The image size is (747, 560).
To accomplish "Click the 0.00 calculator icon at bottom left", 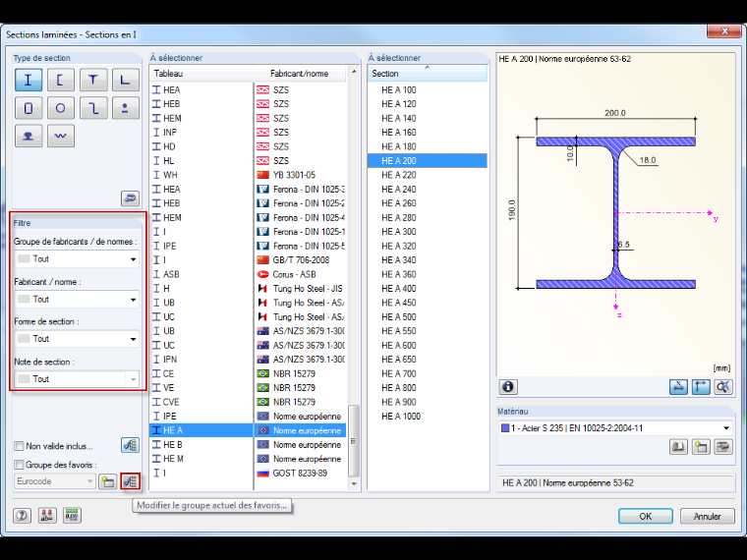I will pos(72,515).
